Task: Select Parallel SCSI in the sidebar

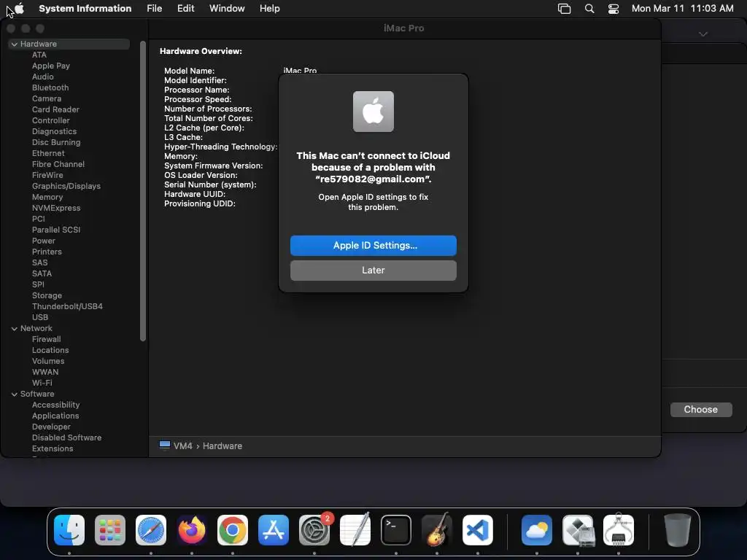Action: click(x=56, y=230)
